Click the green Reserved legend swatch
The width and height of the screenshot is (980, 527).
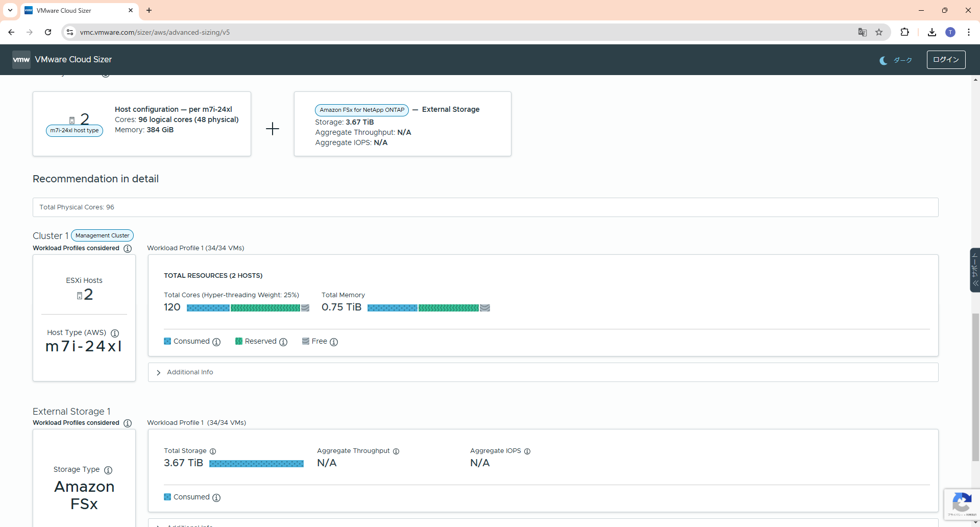tap(239, 341)
